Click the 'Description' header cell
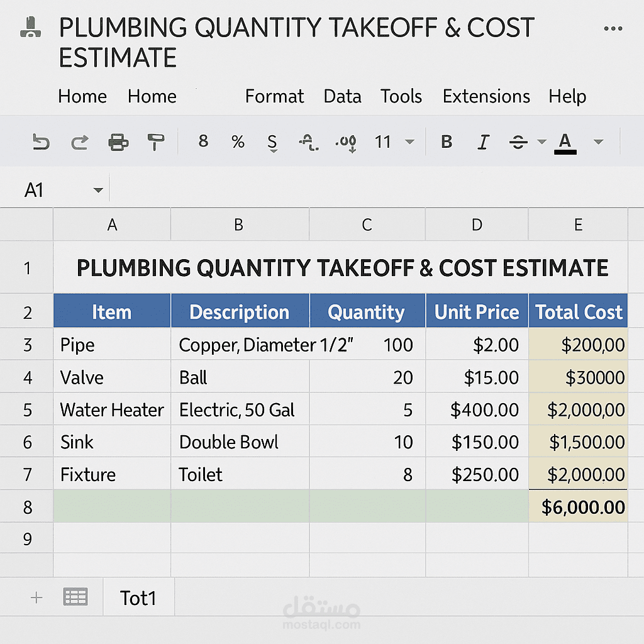 coord(240,311)
